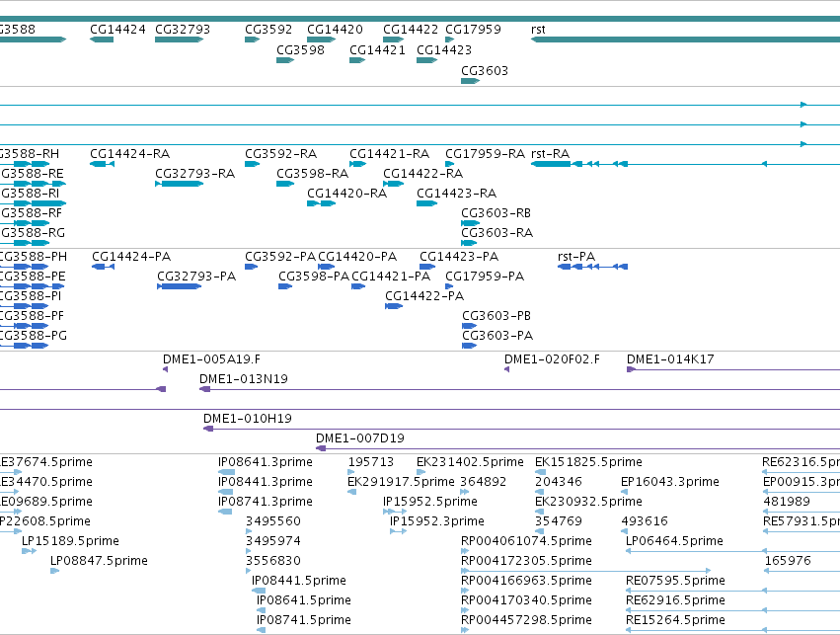Select EST RP004457298.5prime
The width and height of the screenshot is (840, 635).
(x=527, y=621)
